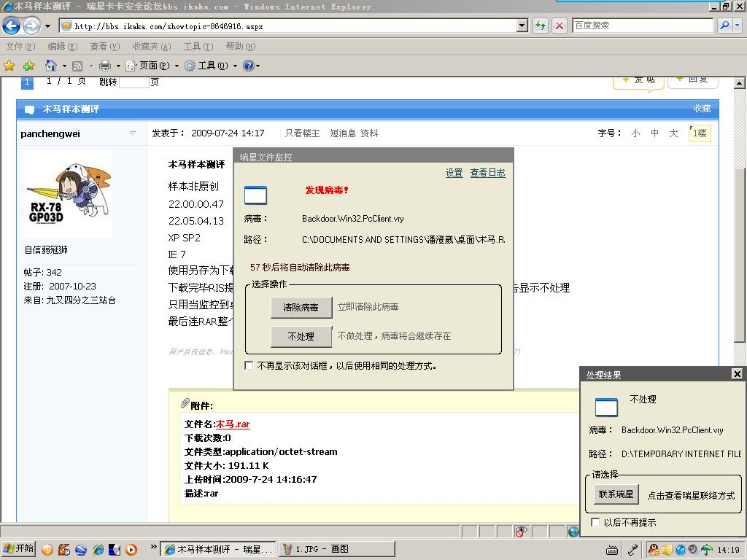Viewport: 747px width, 560px height.
Task: Open the 帮助(H) menu
Action: click(x=241, y=46)
